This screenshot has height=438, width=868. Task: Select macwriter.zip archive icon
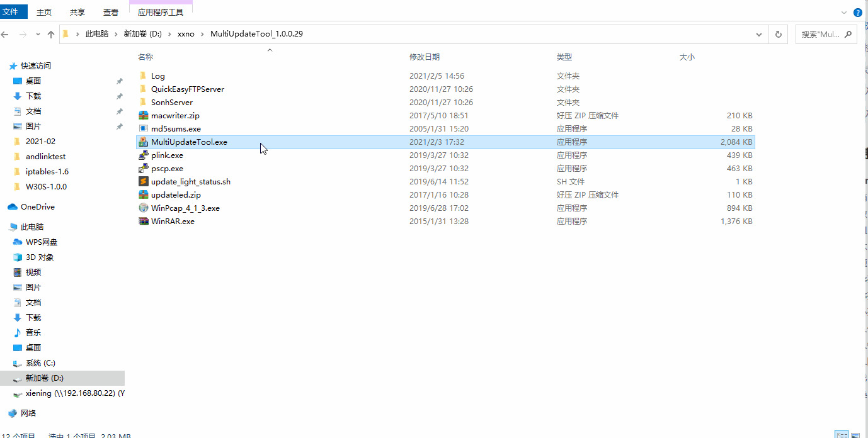(144, 116)
